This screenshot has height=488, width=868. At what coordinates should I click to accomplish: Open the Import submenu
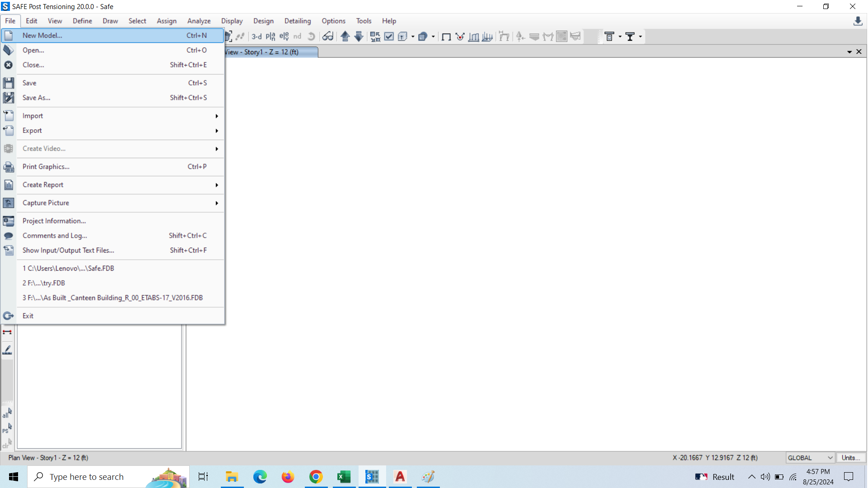click(x=32, y=115)
